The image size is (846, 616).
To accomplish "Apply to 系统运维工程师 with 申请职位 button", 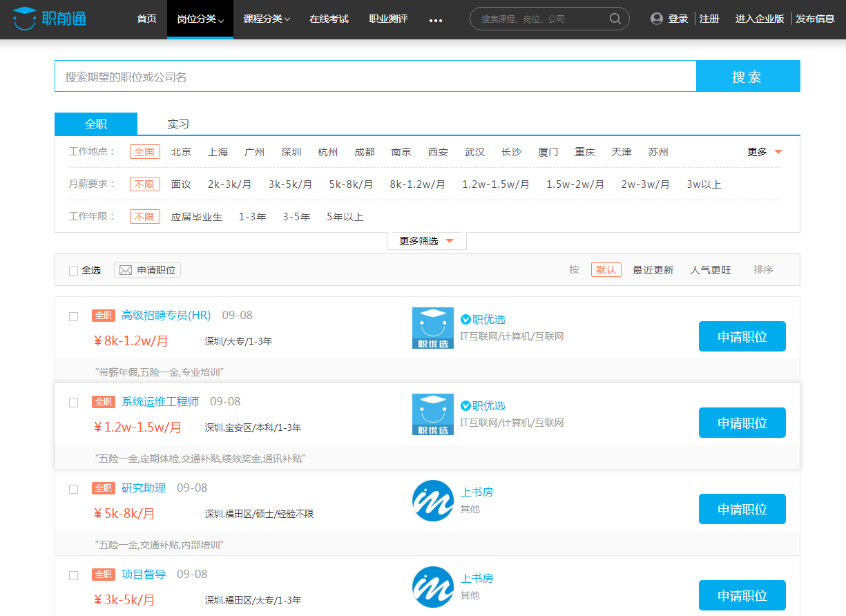I will point(742,423).
